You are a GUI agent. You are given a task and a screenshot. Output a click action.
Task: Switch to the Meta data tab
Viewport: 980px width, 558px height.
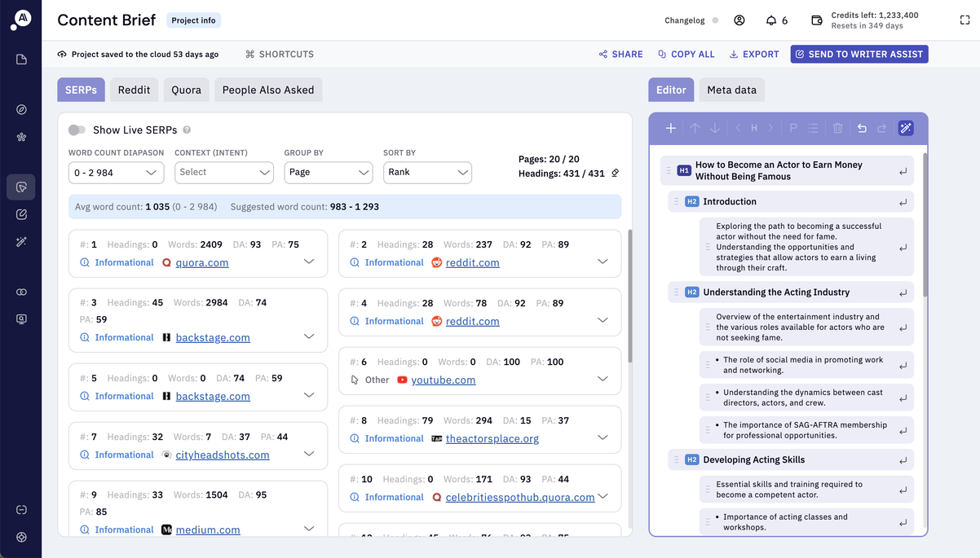[731, 90]
